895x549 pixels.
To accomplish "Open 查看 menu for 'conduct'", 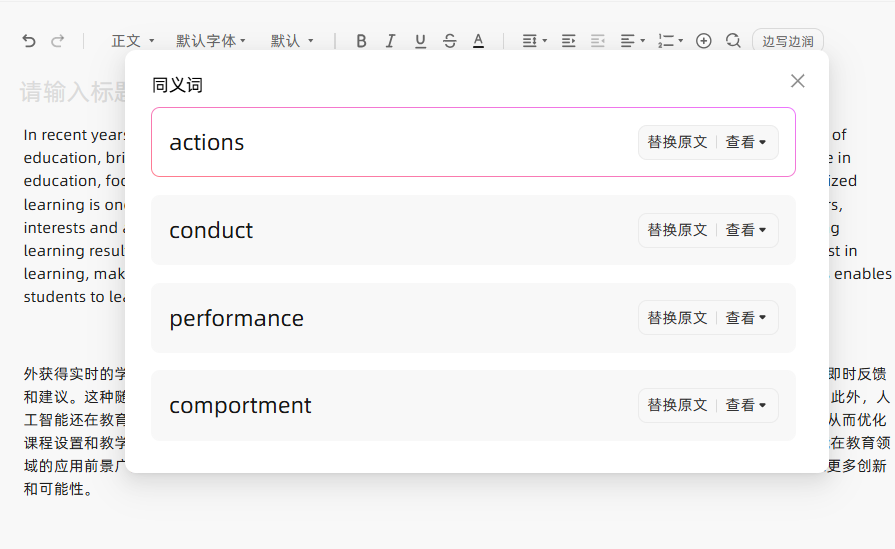I will (745, 230).
